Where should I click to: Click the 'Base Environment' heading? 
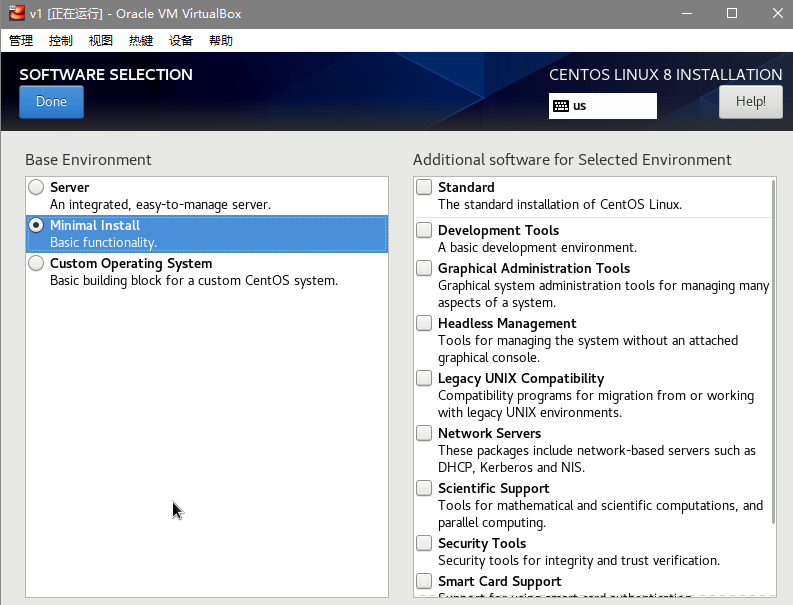click(x=88, y=160)
